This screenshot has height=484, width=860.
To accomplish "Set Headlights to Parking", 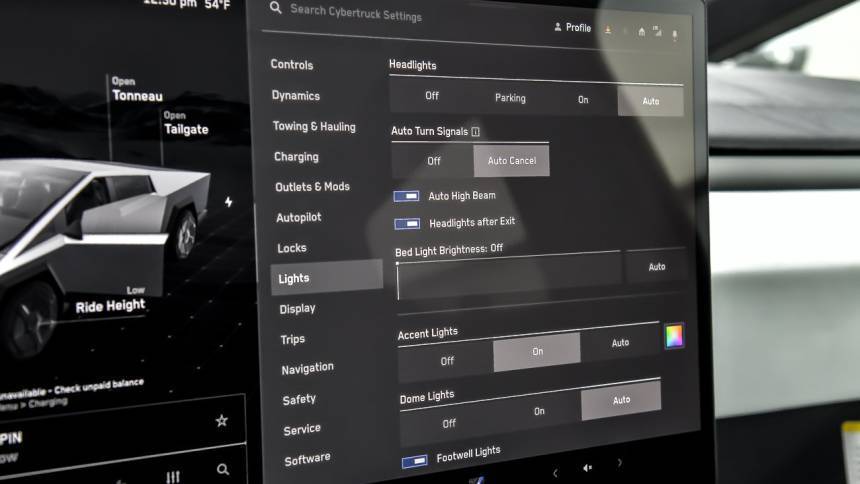I will [x=510, y=98].
